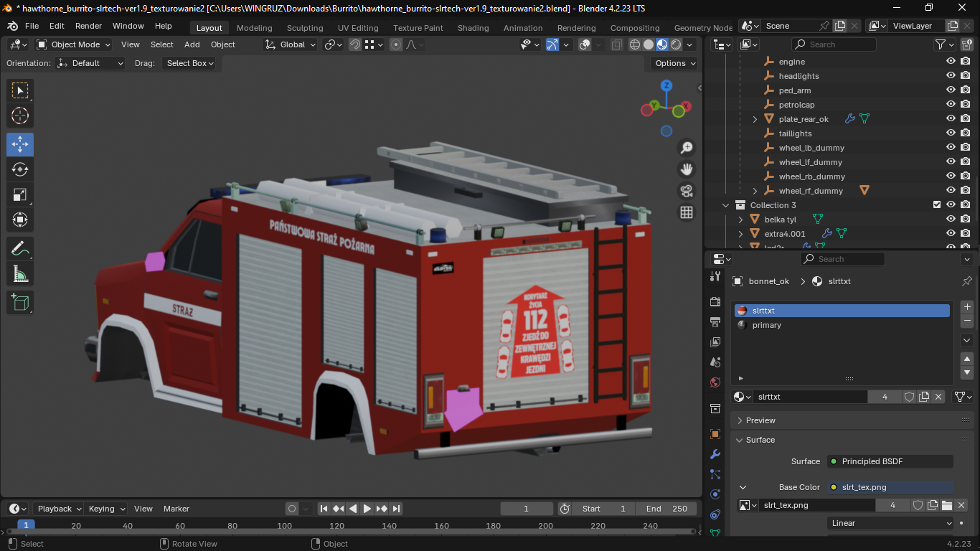Viewport: 980px width, 551px height.
Task: Open the View Layer properties tab
Action: (715, 342)
